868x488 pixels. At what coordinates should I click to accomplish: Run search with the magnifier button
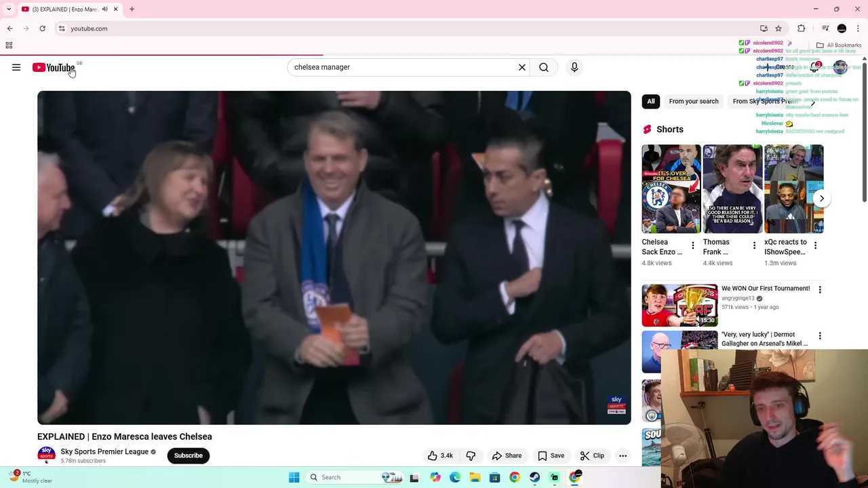click(x=544, y=67)
